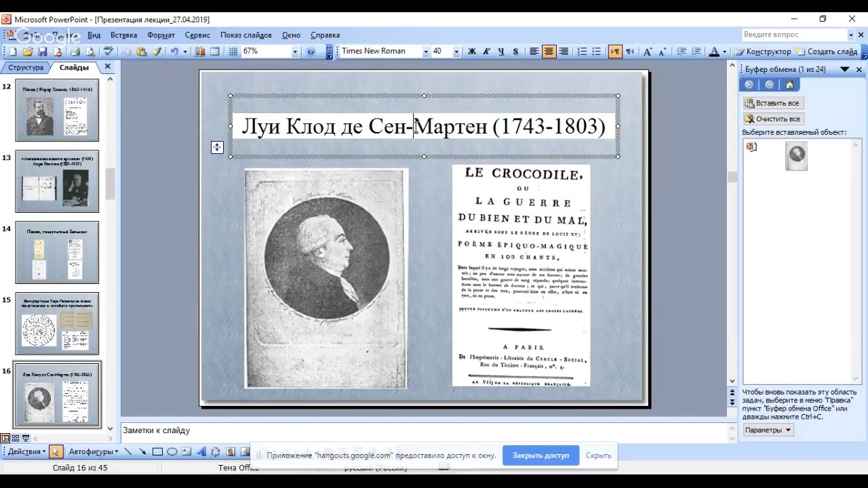868x488 pixels.
Task: Click the Paste clipboard icon in the toolbar
Action: [141, 52]
